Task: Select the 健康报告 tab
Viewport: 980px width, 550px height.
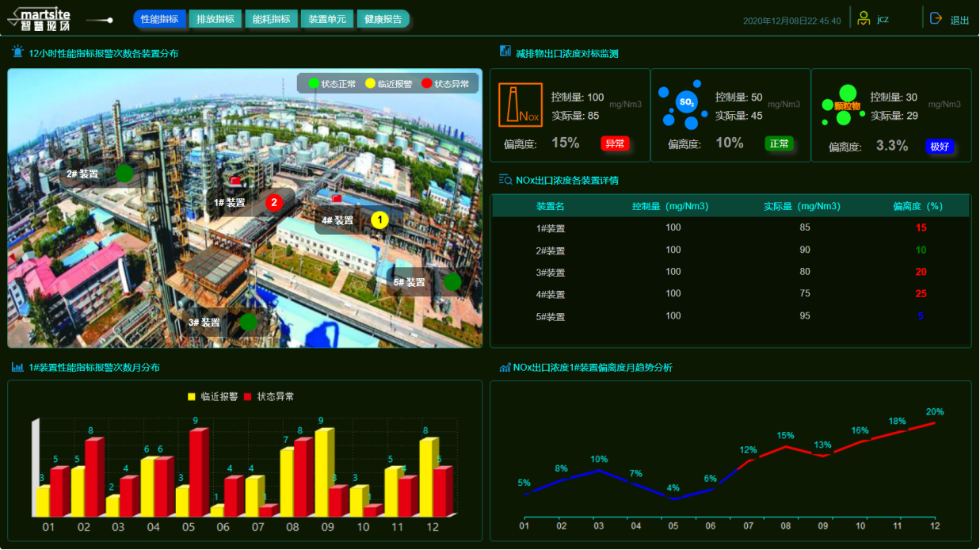Action: click(x=383, y=19)
